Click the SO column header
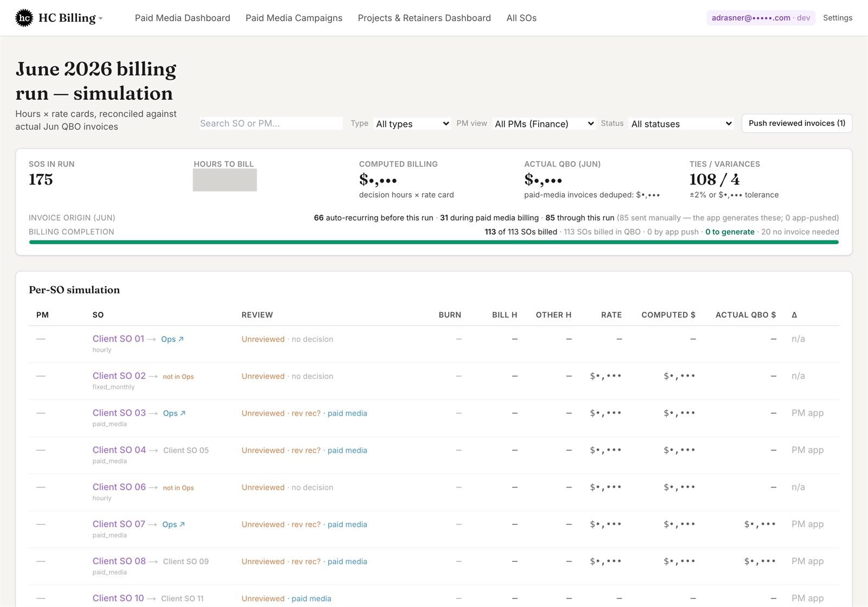 pyautogui.click(x=98, y=315)
